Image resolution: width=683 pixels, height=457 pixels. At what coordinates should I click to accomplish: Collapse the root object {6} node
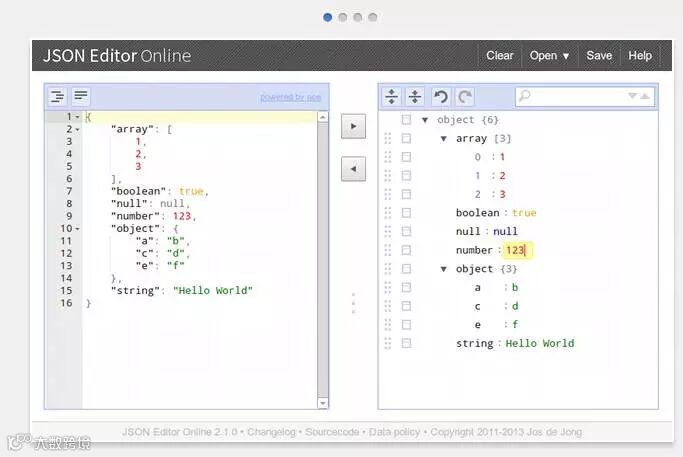[425, 120]
